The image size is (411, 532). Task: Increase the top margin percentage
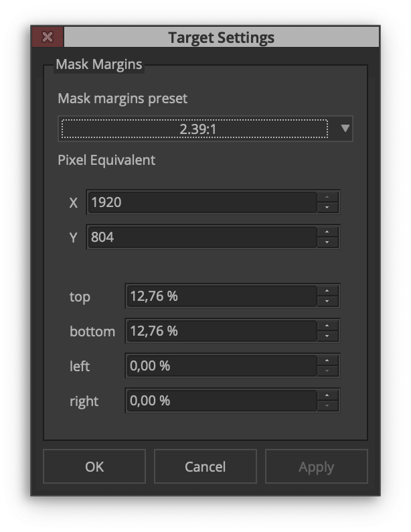click(x=327, y=291)
